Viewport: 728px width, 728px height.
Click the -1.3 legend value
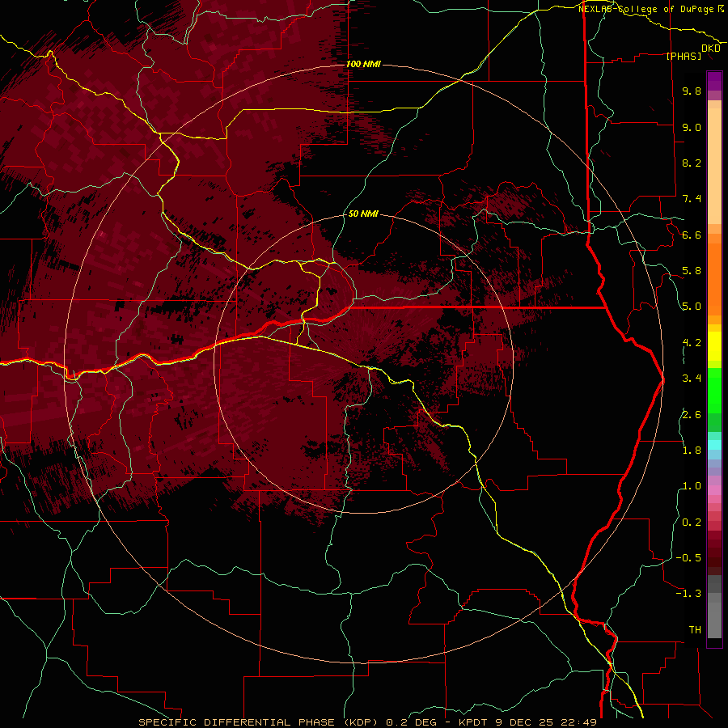click(x=688, y=594)
